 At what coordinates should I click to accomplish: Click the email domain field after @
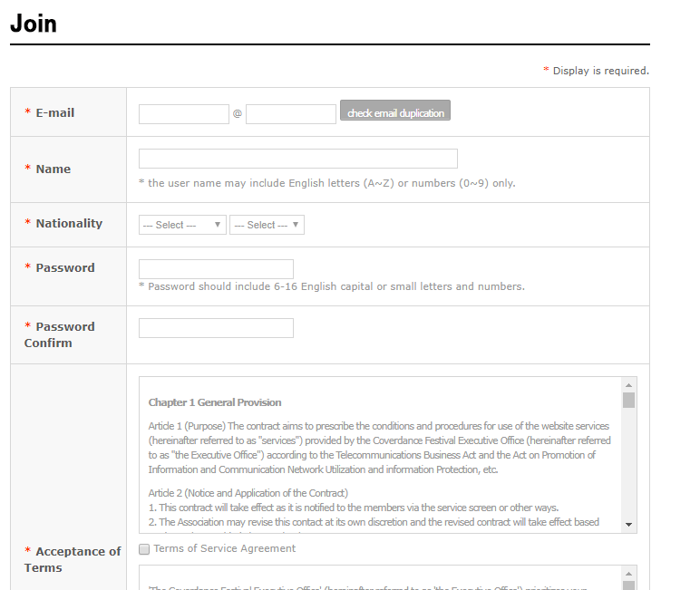pos(291,114)
